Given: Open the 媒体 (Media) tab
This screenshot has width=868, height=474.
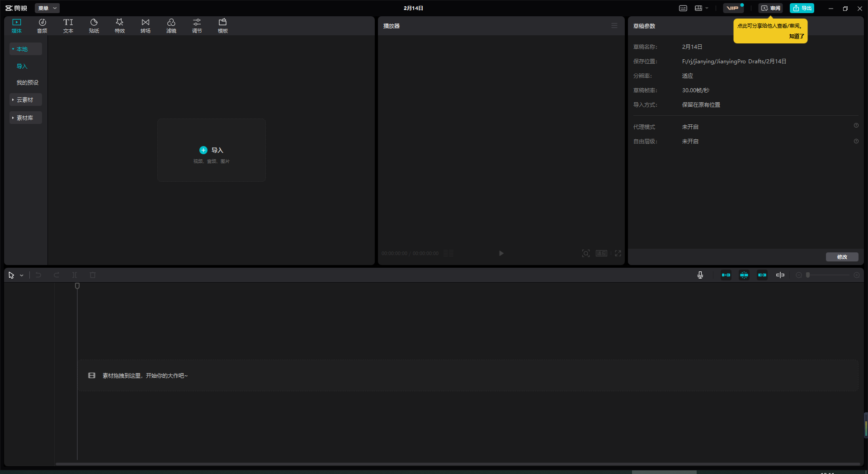Looking at the screenshot, I should coord(17,26).
